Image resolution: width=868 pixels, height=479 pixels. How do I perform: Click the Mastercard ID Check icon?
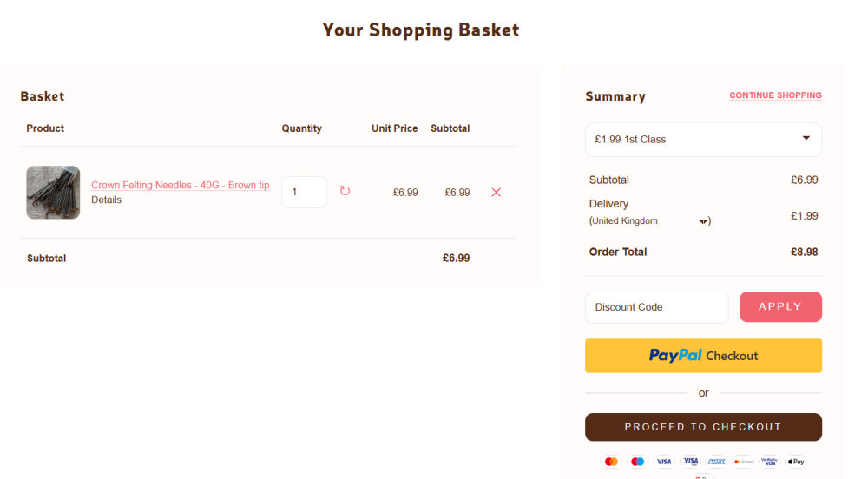(x=743, y=462)
